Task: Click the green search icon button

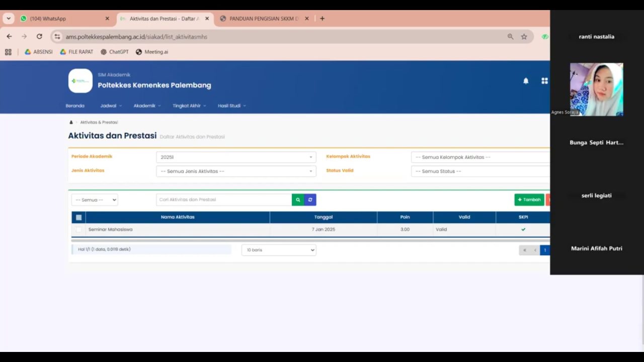Action: click(298, 200)
